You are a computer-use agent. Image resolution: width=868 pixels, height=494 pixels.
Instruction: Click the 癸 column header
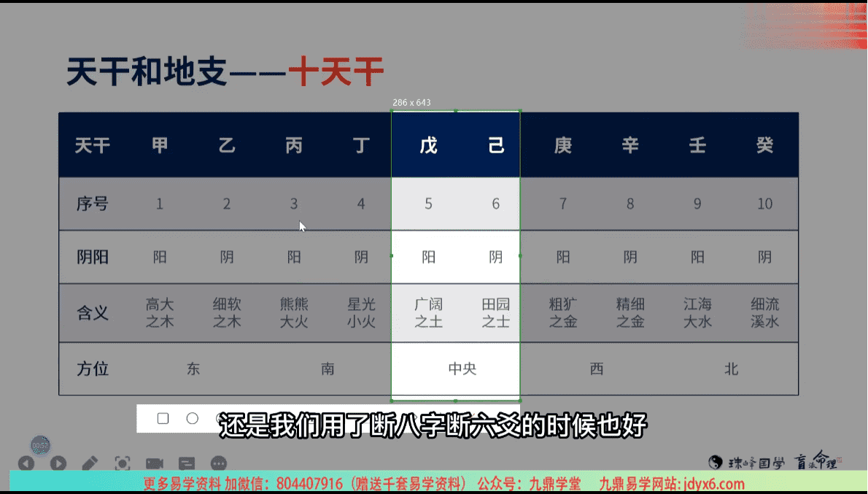[764, 145]
